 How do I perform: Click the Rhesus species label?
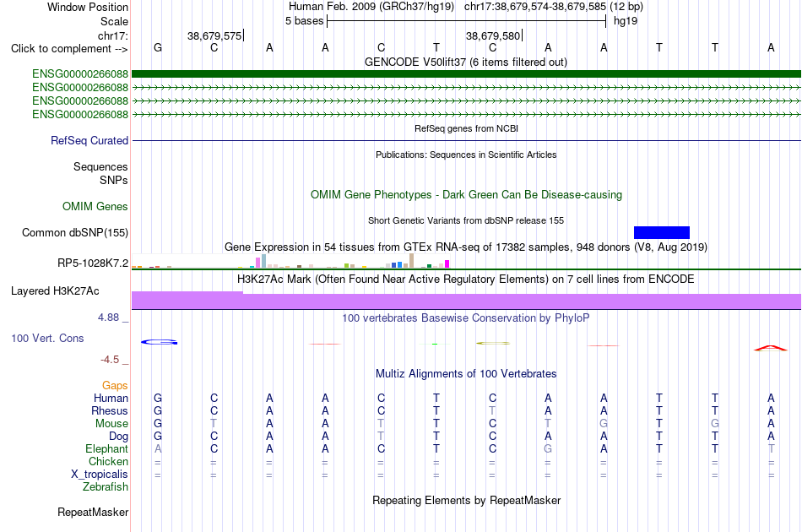click(x=110, y=410)
